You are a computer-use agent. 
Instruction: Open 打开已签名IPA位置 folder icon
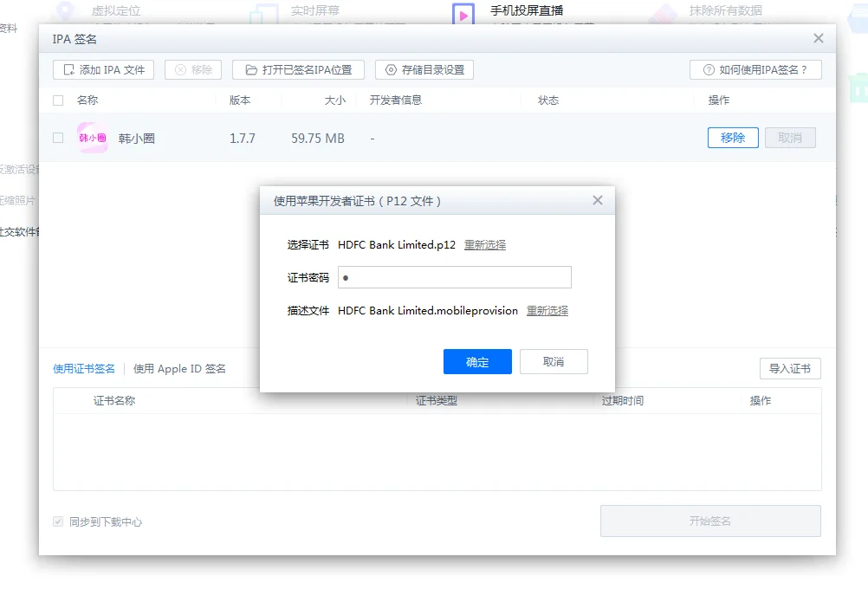coord(251,69)
